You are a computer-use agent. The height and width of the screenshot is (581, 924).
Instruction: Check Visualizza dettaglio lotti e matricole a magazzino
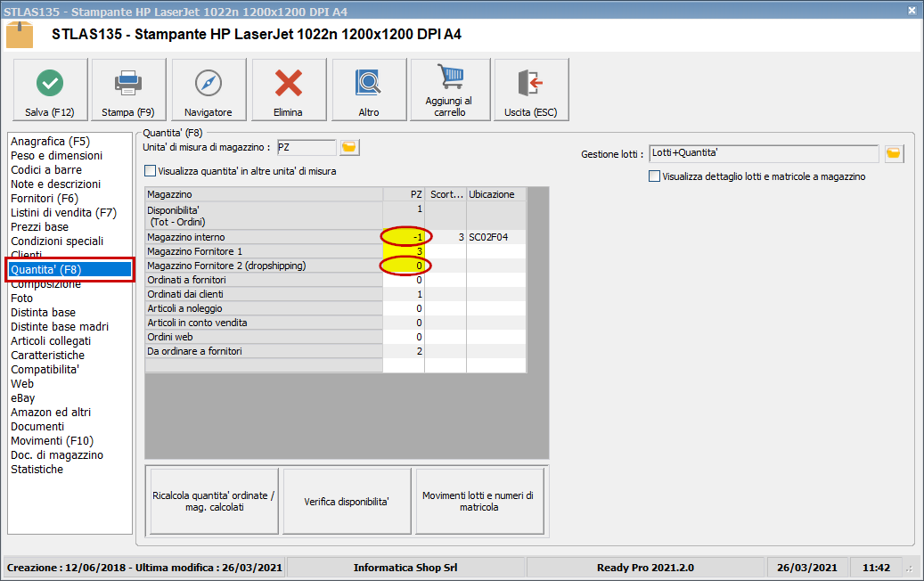tap(655, 175)
